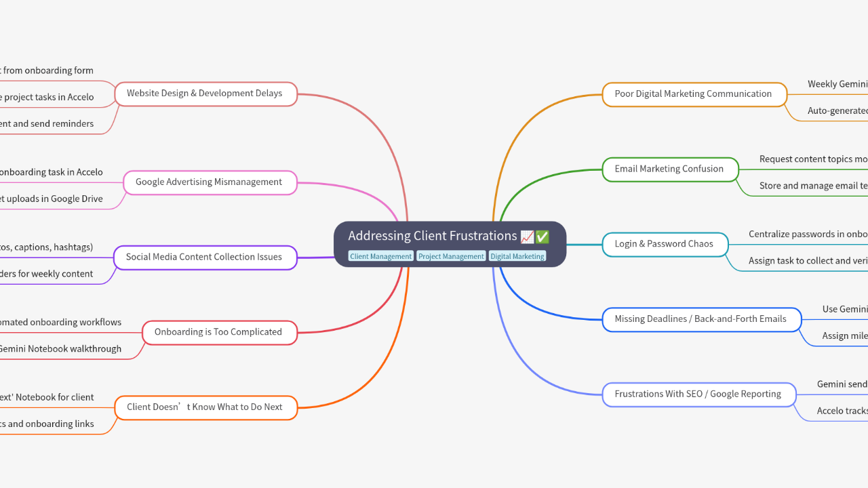Click 'uploads in Google Drive' subtopic

pyautogui.click(x=52, y=199)
